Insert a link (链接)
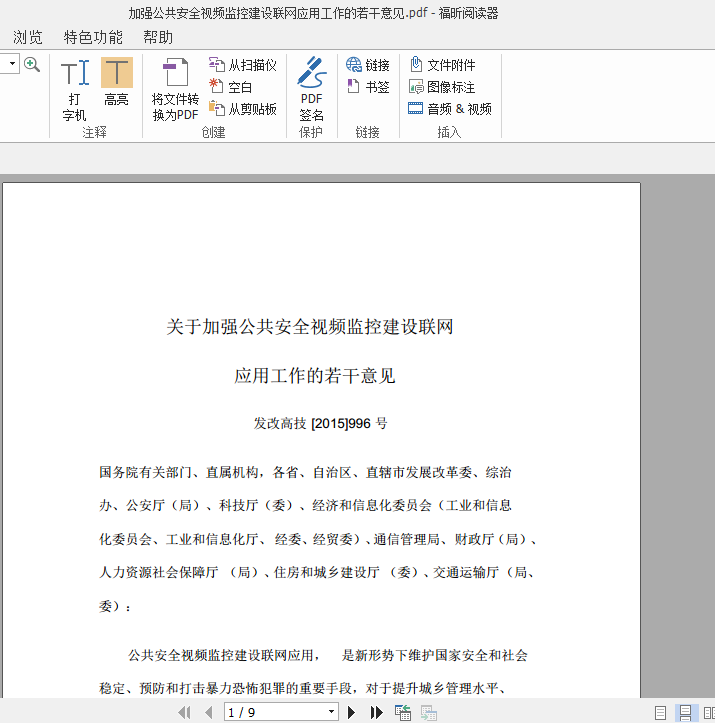Viewport: 715px width, 723px height. click(x=368, y=65)
